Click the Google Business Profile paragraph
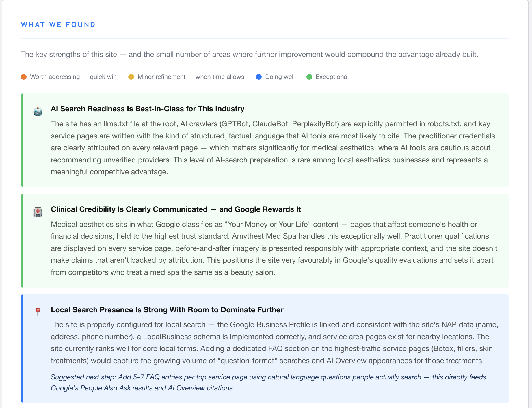 pos(274,343)
